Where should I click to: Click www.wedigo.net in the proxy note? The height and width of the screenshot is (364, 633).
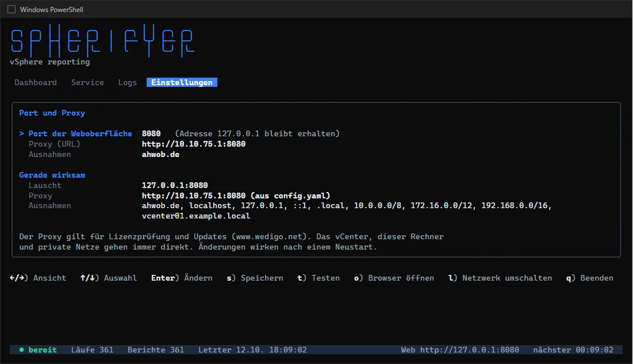269,237
